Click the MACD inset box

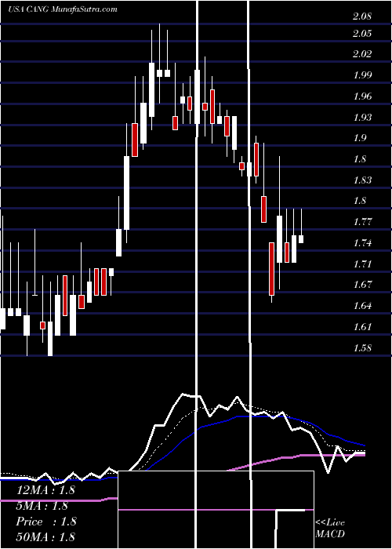[216, 510]
